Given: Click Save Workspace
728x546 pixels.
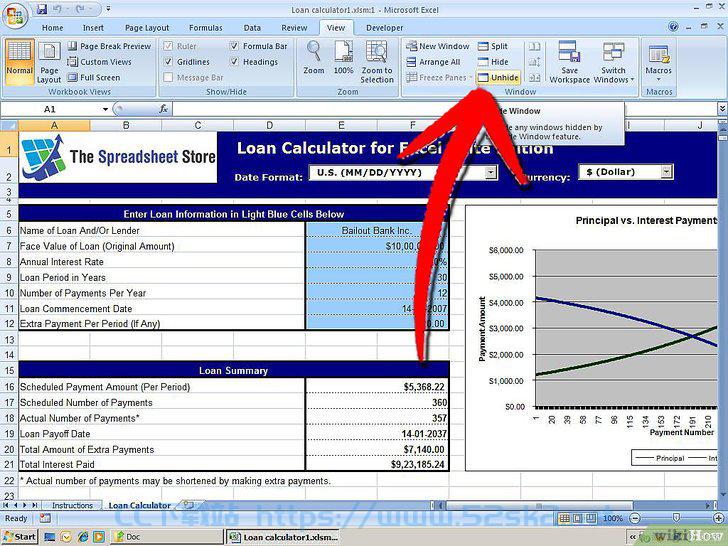Looking at the screenshot, I should pyautogui.click(x=569, y=61).
